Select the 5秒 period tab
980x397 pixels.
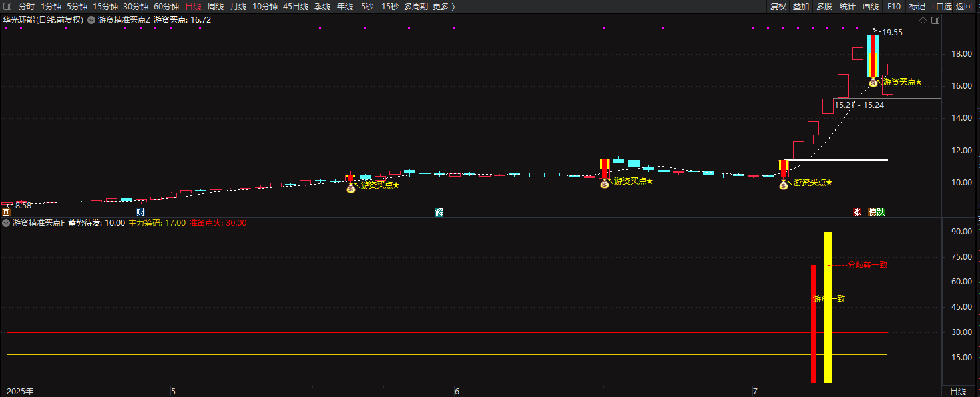pyautogui.click(x=367, y=7)
